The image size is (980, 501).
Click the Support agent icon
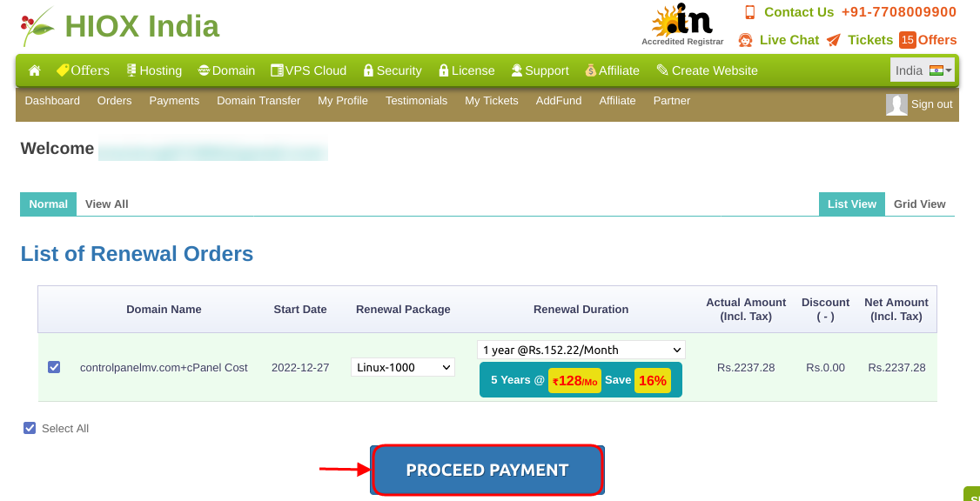(517, 70)
